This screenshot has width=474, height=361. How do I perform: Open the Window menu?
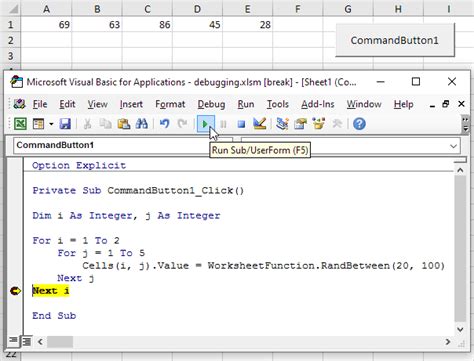[364, 104]
